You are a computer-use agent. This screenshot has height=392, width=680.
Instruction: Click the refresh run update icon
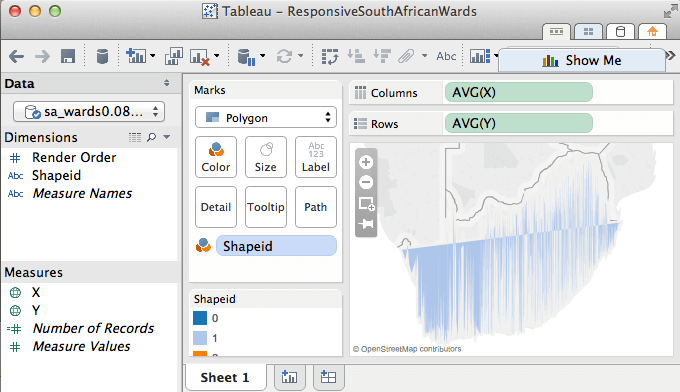click(x=284, y=56)
